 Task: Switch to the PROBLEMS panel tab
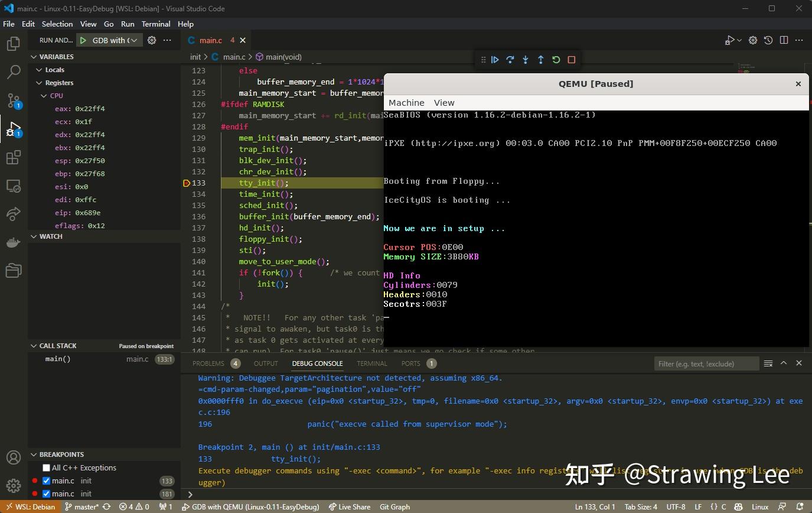click(x=208, y=363)
